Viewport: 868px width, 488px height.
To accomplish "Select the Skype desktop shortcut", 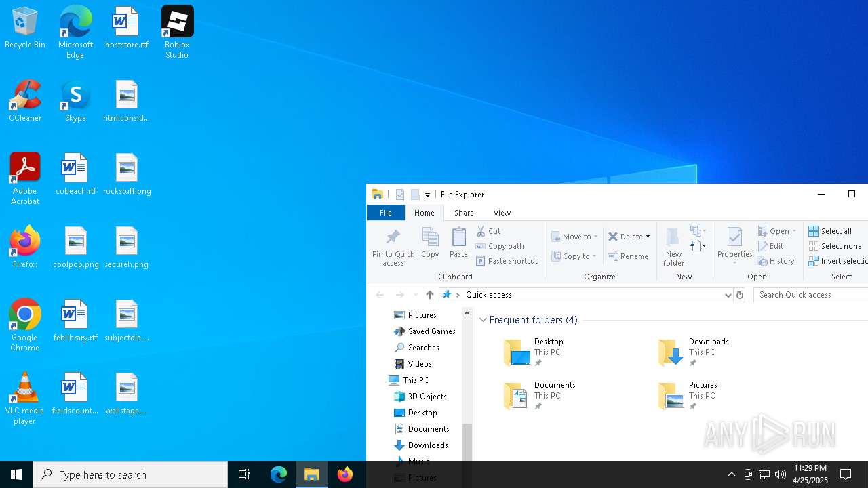I will coord(75,102).
